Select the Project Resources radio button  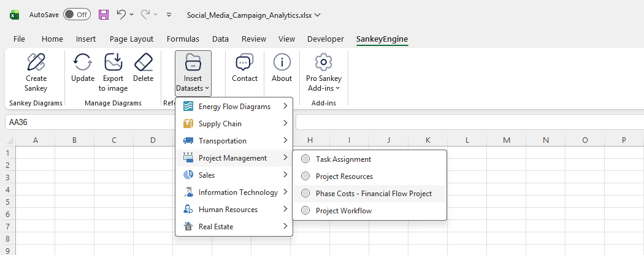click(x=305, y=176)
